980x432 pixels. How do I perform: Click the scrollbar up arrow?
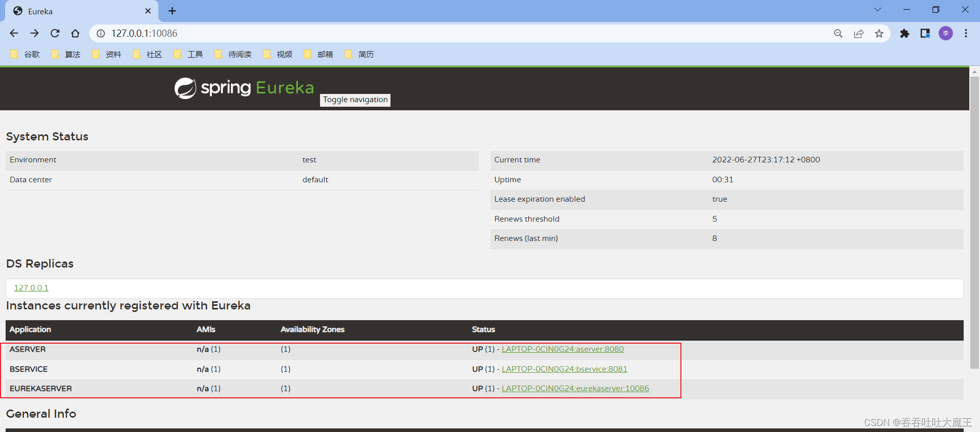pos(974,71)
